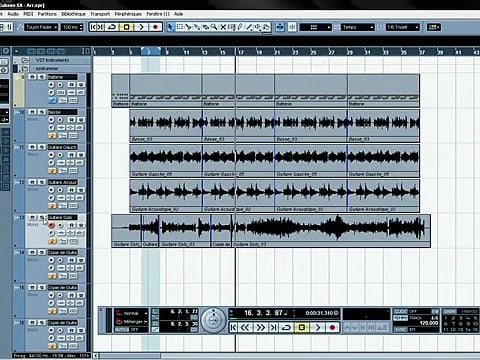
Task: Select the Zoom magnifier tool
Action: (214, 27)
